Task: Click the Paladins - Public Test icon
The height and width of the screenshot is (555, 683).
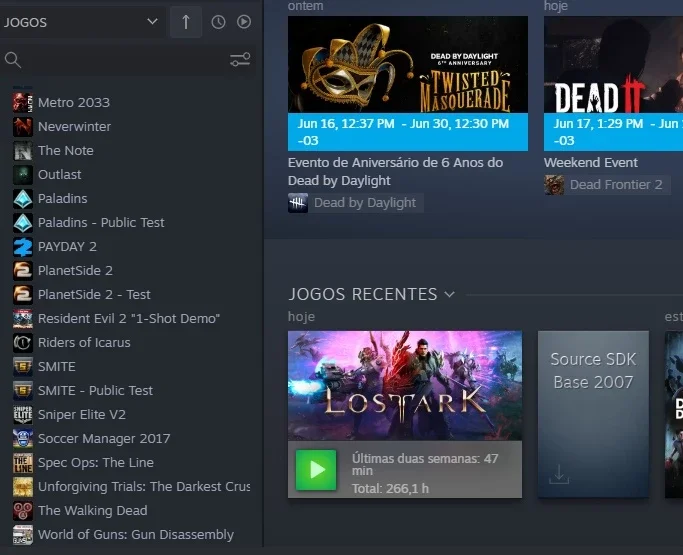Action: coord(23,223)
